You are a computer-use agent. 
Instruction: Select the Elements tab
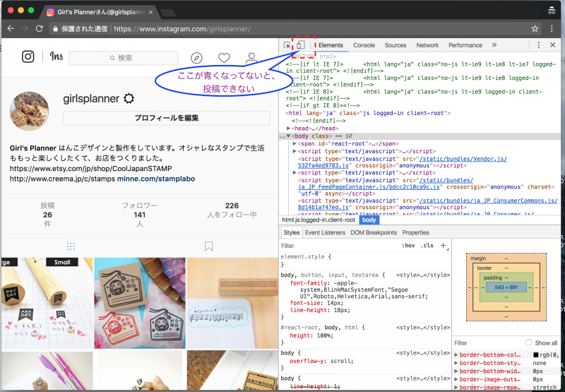point(331,45)
